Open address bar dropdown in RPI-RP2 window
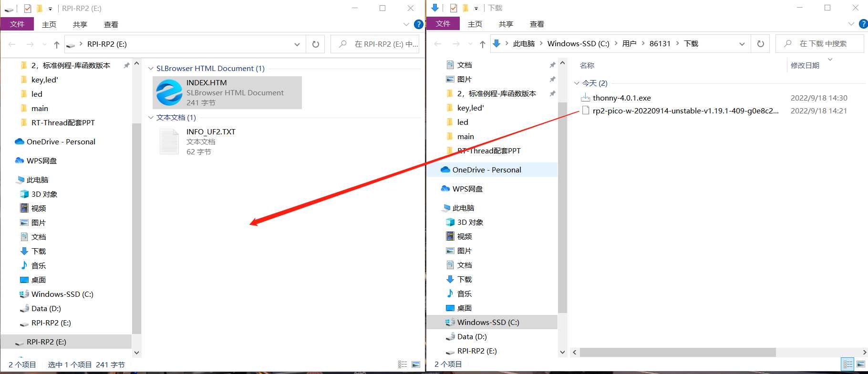This screenshot has width=868, height=374. [297, 44]
